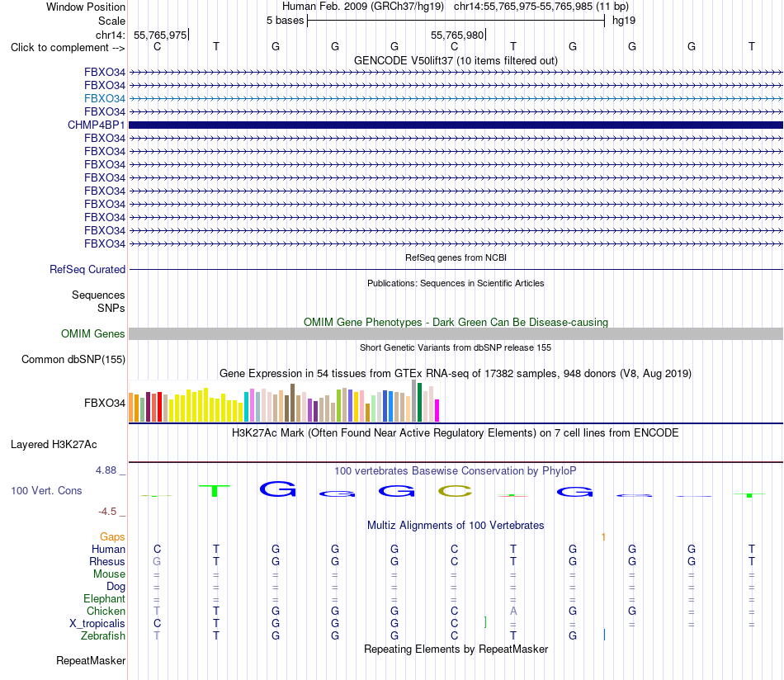Click the 55,765,980 ruler position

[457, 35]
